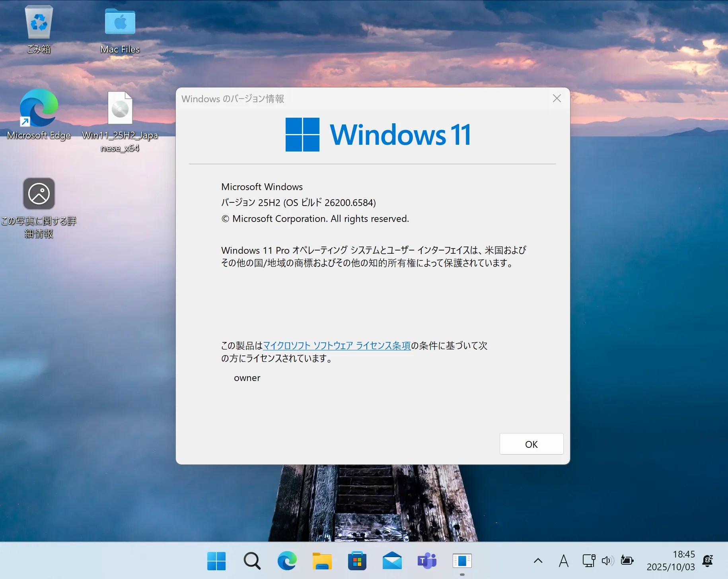Open the volume speaker tray icon
Viewport: 728px width, 579px height.
pyautogui.click(x=607, y=561)
